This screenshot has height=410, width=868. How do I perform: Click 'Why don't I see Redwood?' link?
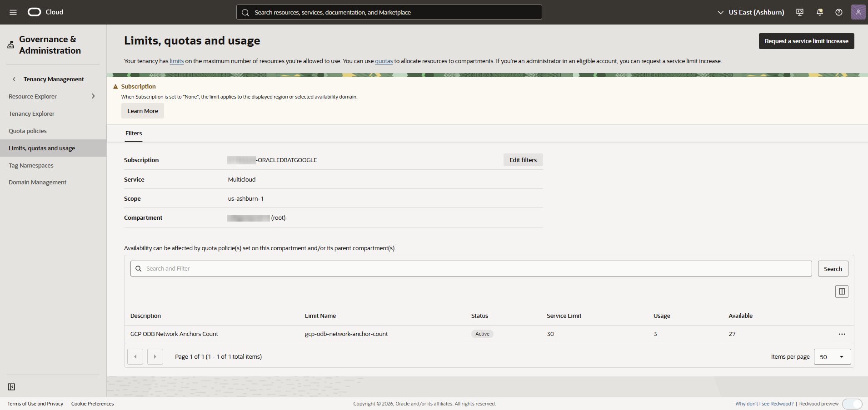764,404
